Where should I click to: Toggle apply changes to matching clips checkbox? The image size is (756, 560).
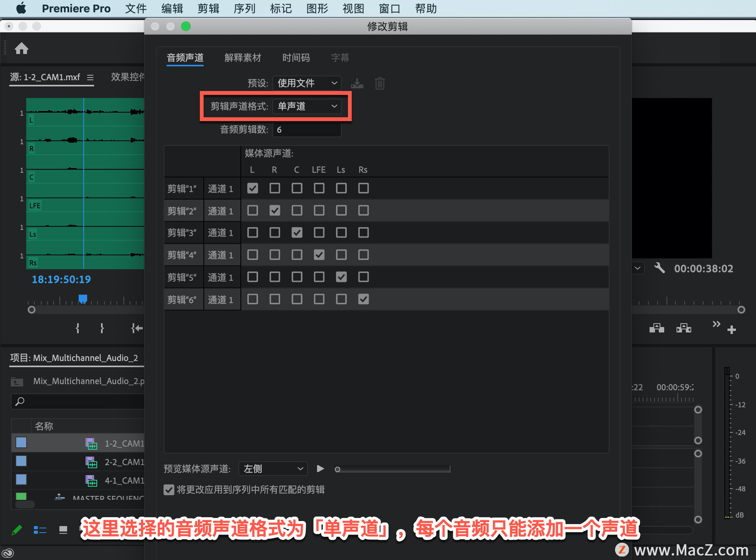coord(169,490)
